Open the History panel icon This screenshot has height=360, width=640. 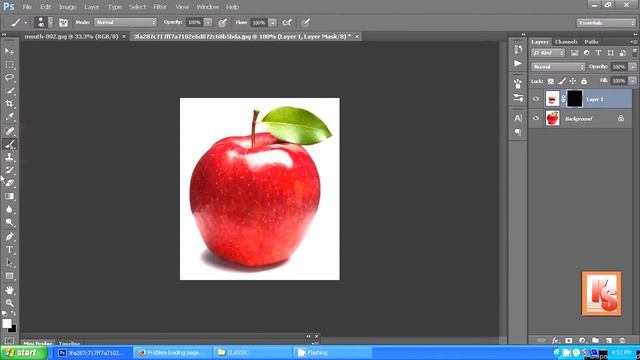[x=518, y=49]
